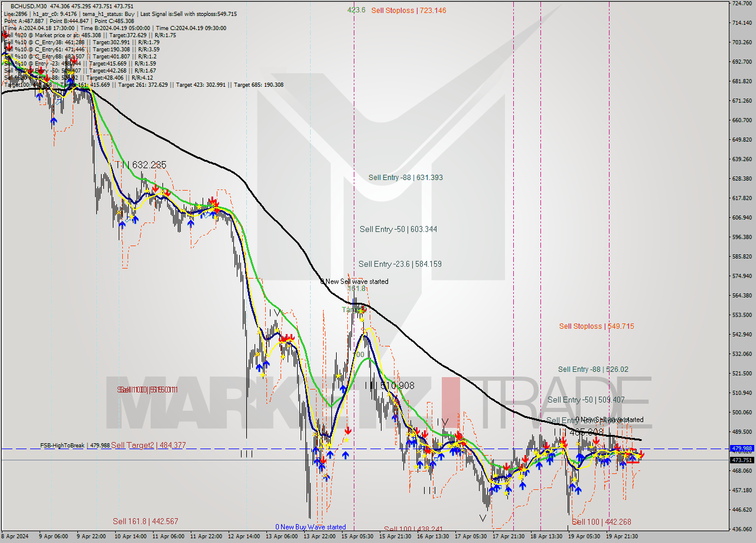Click the 628.380 price axis value
Viewport: 756px width, 543px height.
[742, 178]
